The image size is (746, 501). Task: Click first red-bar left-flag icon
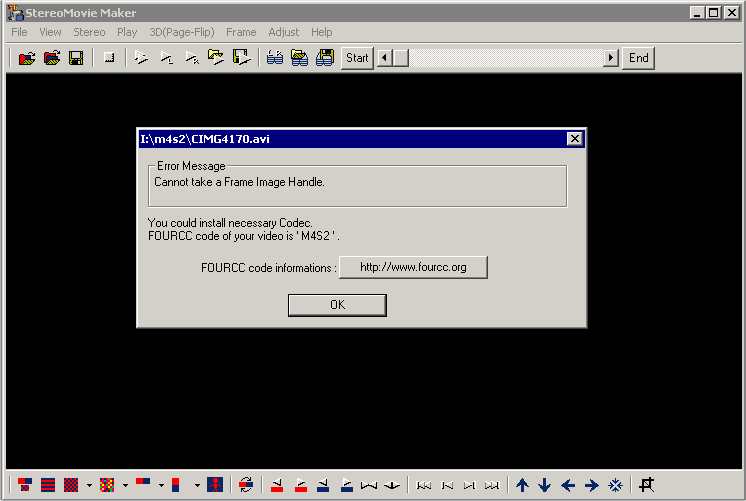277,485
